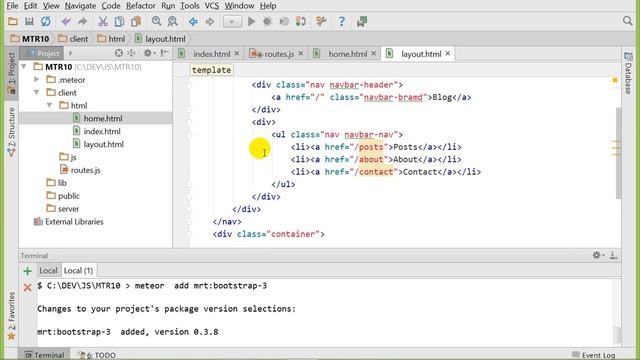The height and width of the screenshot is (360, 640).
Task: Select home.html in the project tree
Action: pyautogui.click(x=103, y=118)
